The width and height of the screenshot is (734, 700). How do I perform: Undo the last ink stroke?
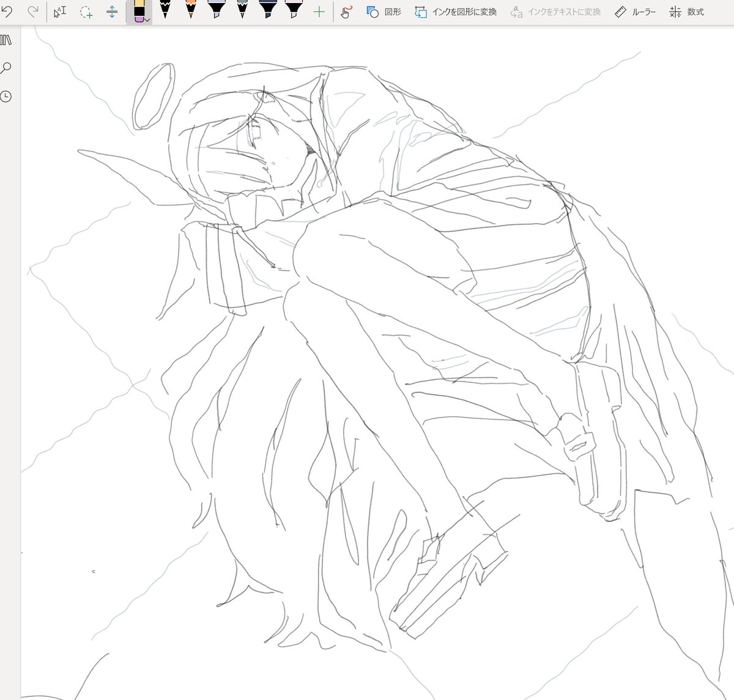[7, 11]
